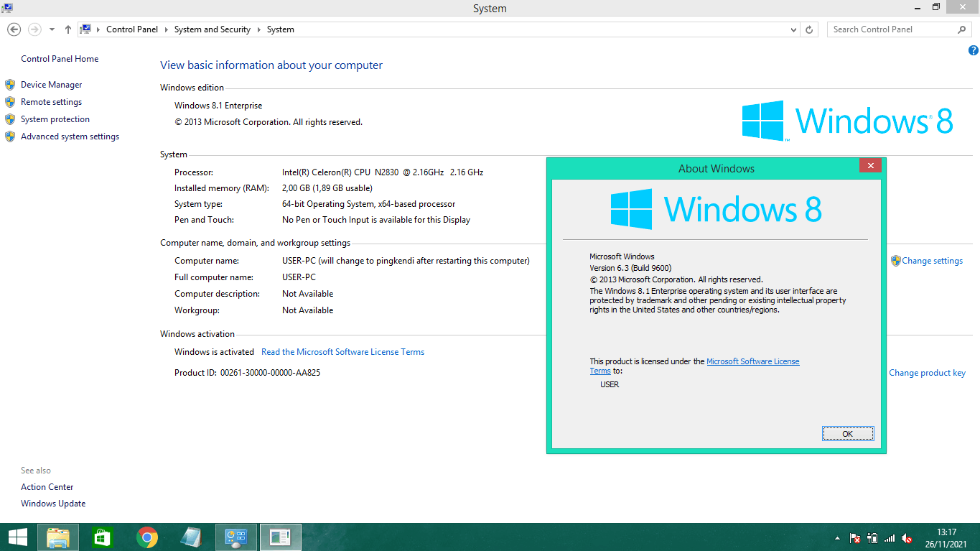Click the battery power tray icon
The height and width of the screenshot is (551, 980).
coord(872,537)
